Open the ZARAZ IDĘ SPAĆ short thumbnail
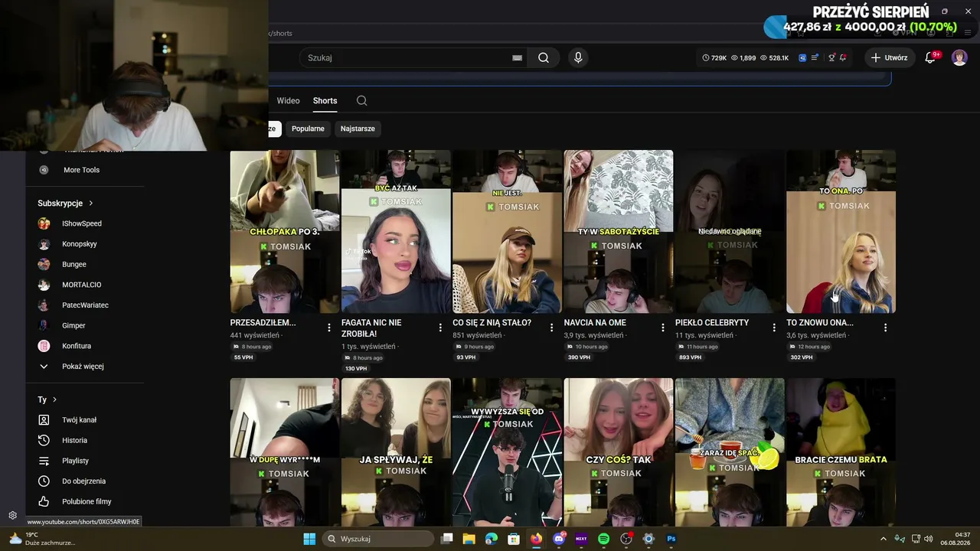The height and width of the screenshot is (551, 980). 730,452
